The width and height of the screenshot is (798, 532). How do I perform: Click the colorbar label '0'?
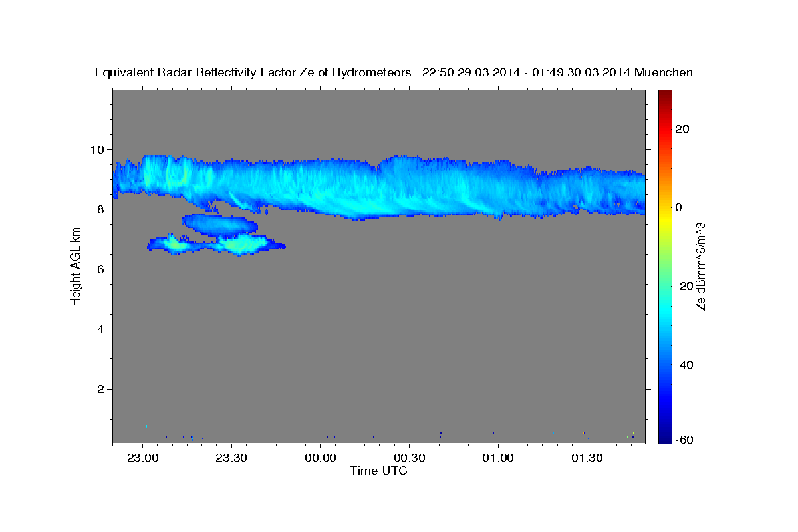(x=679, y=207)
